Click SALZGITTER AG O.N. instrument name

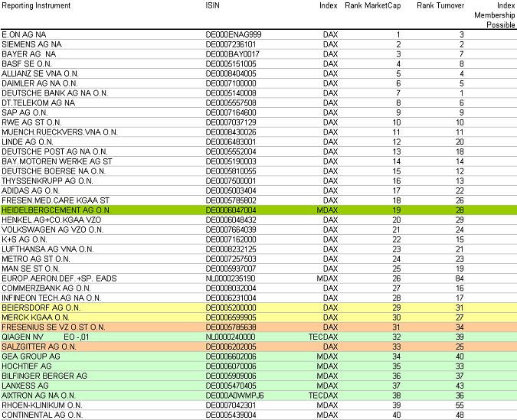point(39,347)
